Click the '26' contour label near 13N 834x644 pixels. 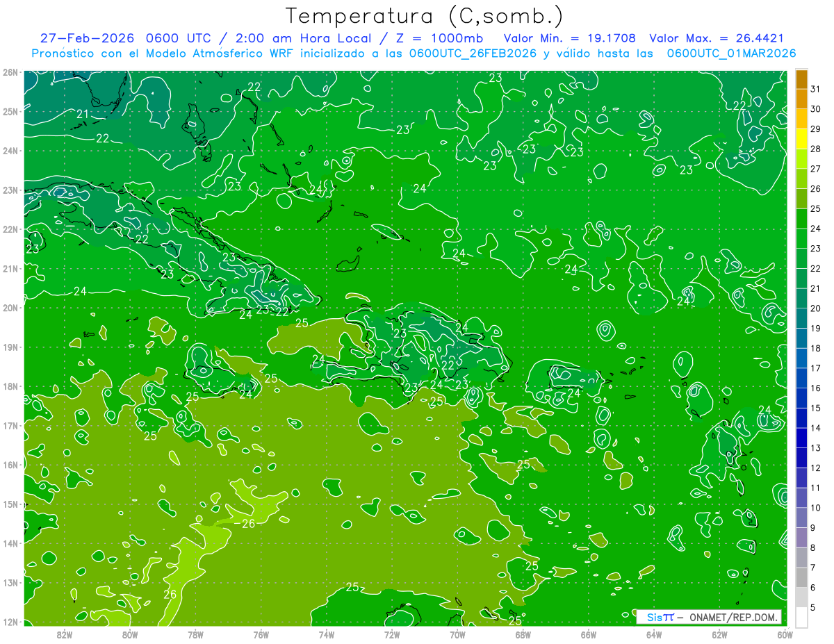(170, 595)
